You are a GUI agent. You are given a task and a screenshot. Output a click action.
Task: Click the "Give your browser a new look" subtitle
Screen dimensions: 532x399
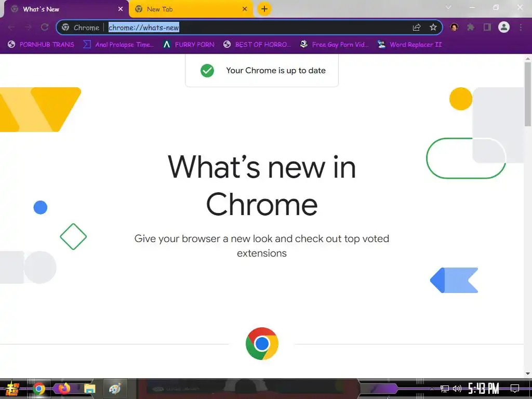click(262, 246)
